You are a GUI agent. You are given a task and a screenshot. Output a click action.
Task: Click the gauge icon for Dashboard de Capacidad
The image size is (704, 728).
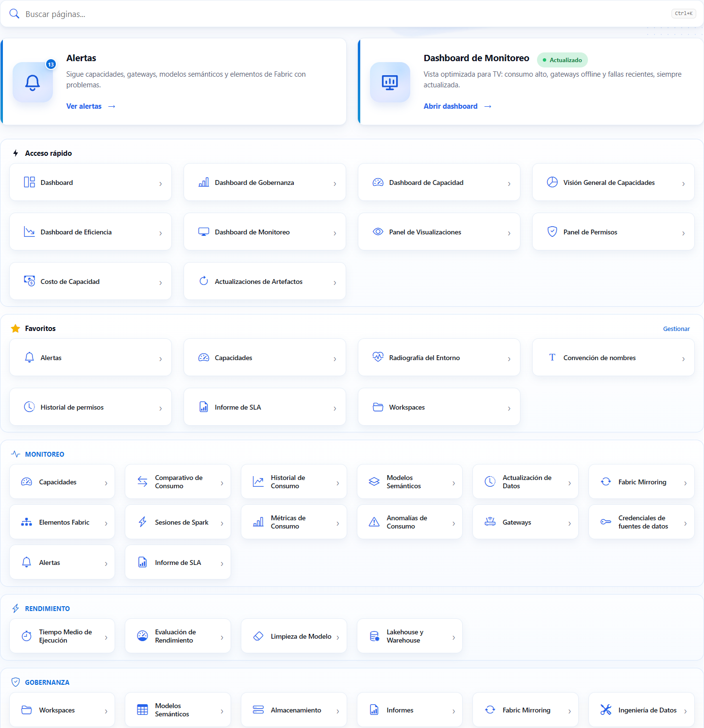[x=378, y=182]
